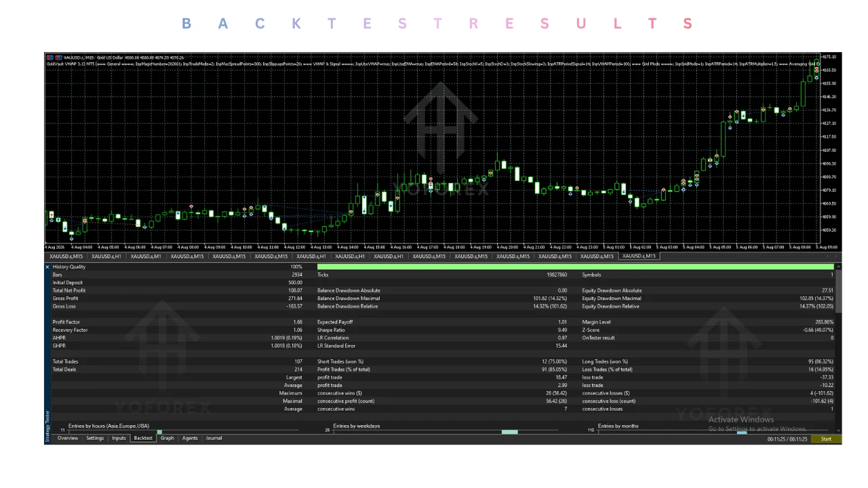Screen dimensions: 868x488
Task: Click the Start button
Action: click(826, 439)
